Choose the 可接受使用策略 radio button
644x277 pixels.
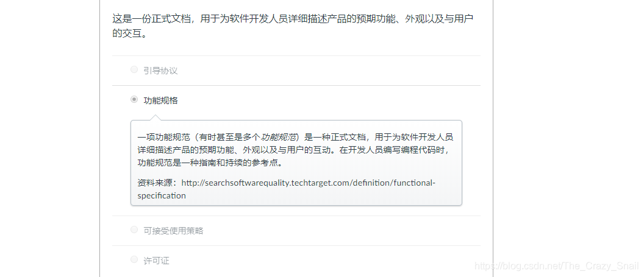(x=134, y=230)
